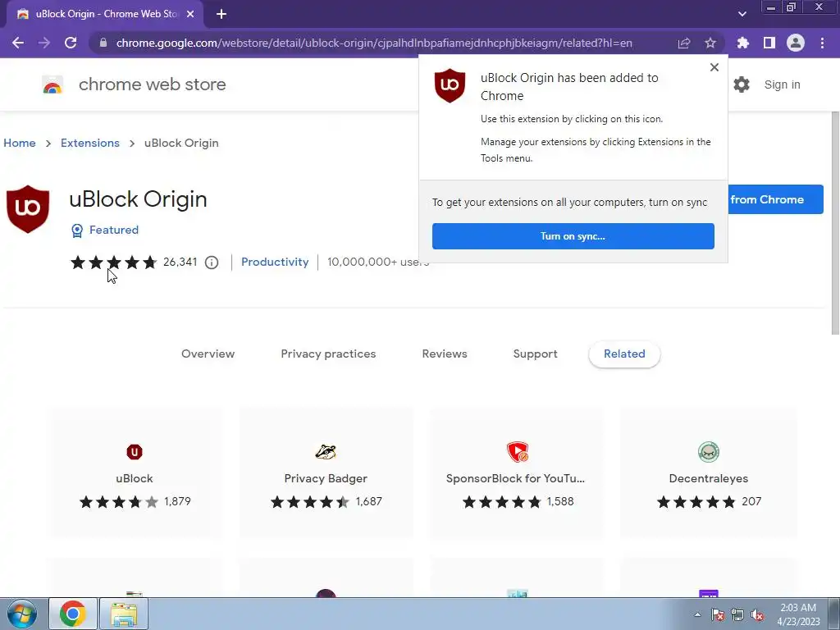Go to Extensions breadcrumb link
Viewport: 840px width, 630px height.
pyautogui.click(x=90, y=143)
